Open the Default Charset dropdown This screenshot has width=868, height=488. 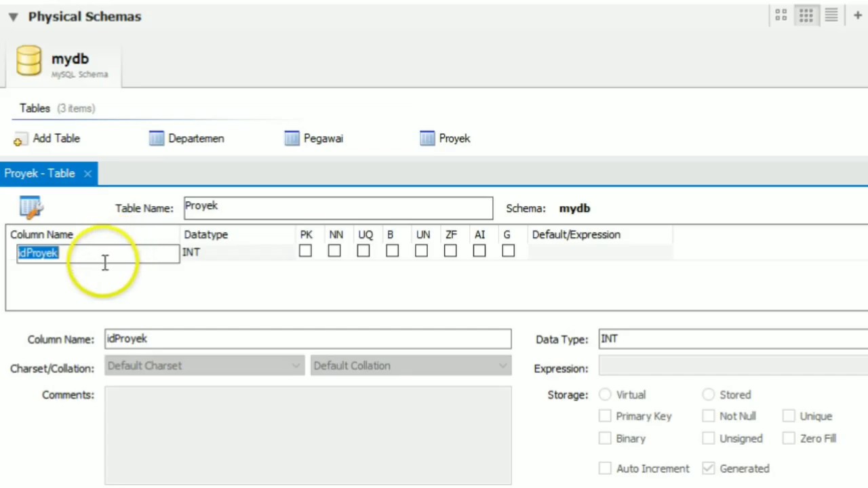tap(204, 366)
